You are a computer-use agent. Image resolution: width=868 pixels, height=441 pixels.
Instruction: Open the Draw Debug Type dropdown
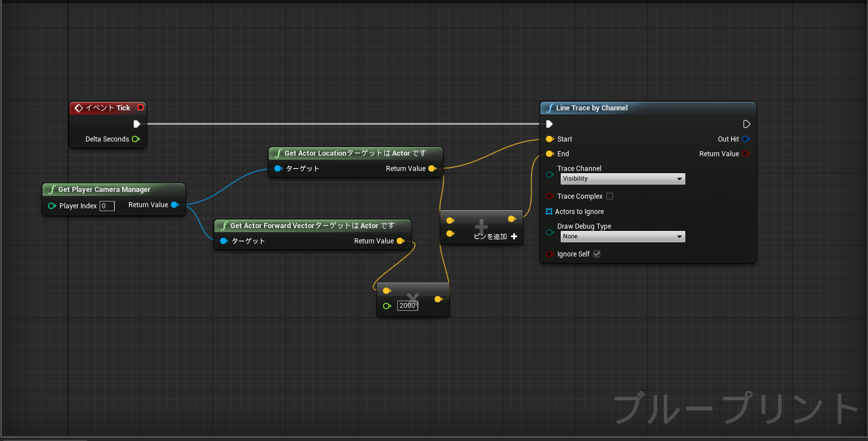622,237
